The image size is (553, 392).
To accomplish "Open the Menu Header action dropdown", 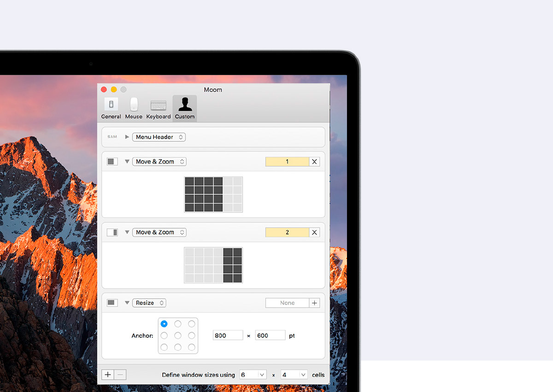I will pyautogui.click(x=159, y=137).
